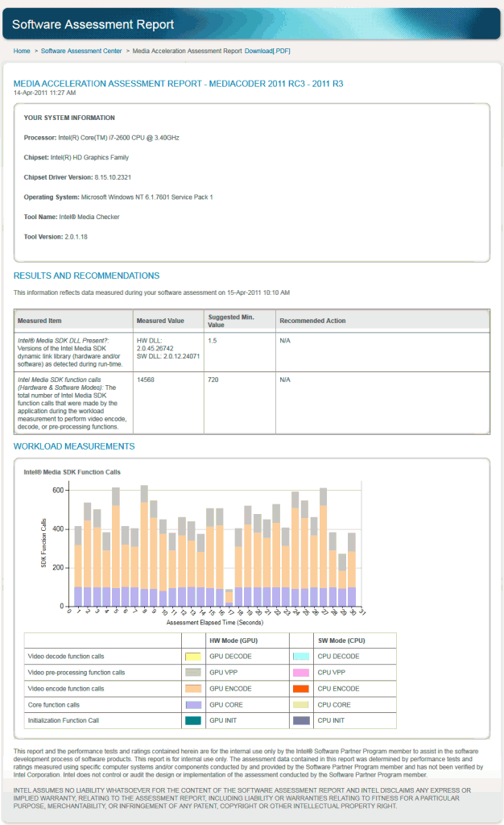The image size is (504, 825).
Task: Click the suggested minimum value 1.5
Action: (213, 341)
